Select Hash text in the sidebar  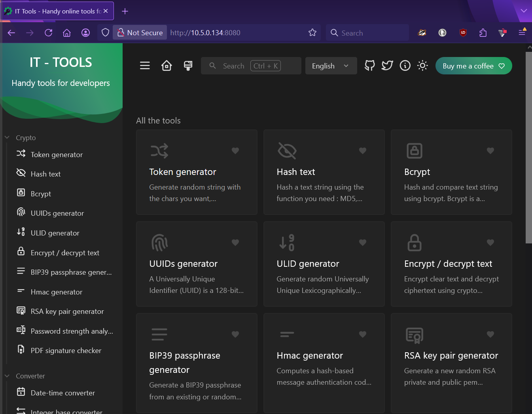tap(45, 174)
